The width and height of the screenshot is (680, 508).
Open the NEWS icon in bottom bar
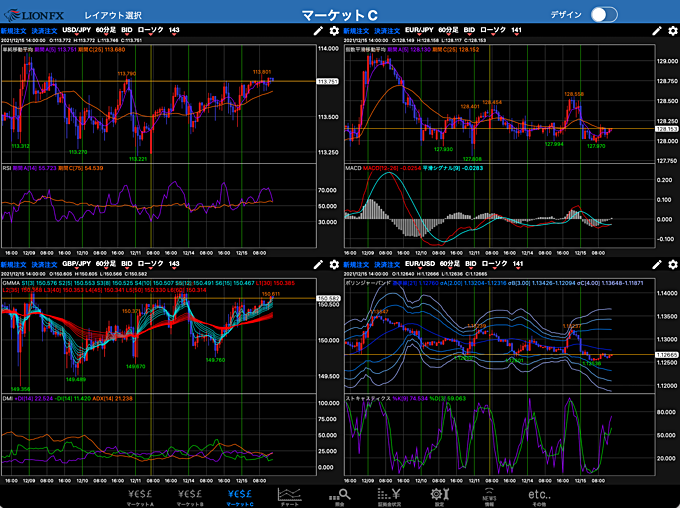489,495
